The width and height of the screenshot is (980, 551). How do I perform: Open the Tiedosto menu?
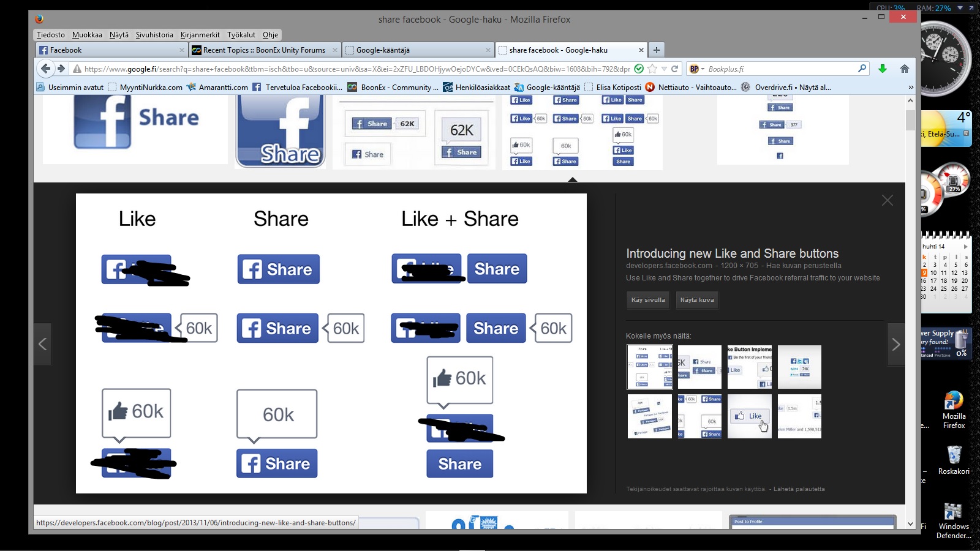click(51, 35)
